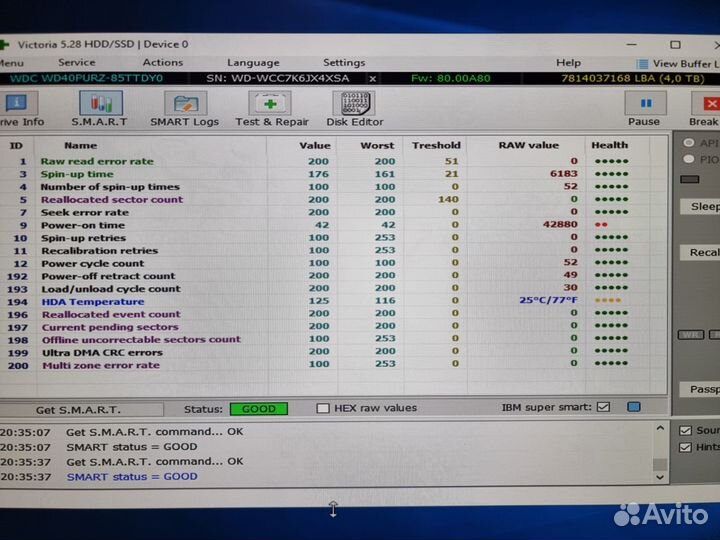Viewport: 720px width, 540px height.
Task: Click the Recall button
Action: point(701,253)
